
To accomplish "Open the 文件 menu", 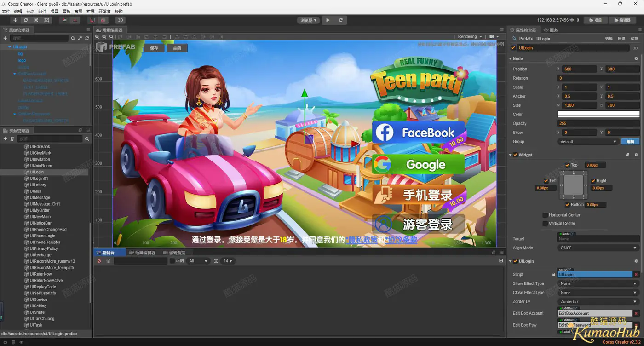I will (x=6, y=11).
